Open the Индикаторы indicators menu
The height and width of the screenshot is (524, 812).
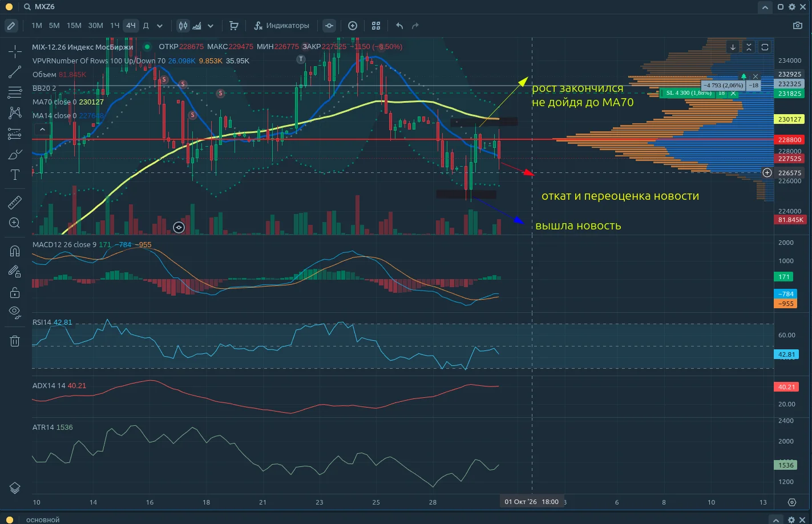pyautogui.click(x=281, y=26)
